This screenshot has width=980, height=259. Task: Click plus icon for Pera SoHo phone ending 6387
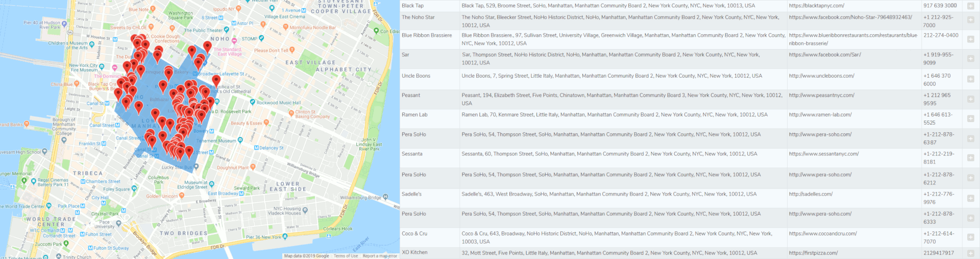coord(970,138)
